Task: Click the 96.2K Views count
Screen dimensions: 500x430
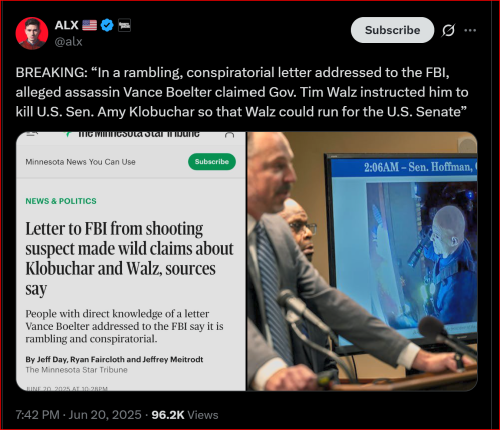Action: coord(185,415)
